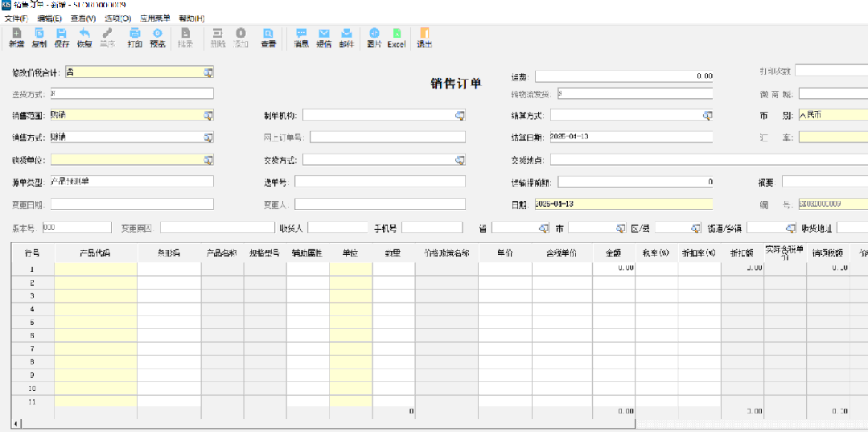Click the 新增 (New) toolbar icon
This screenshot has height=432, width=868.
[x=16, y=38]
